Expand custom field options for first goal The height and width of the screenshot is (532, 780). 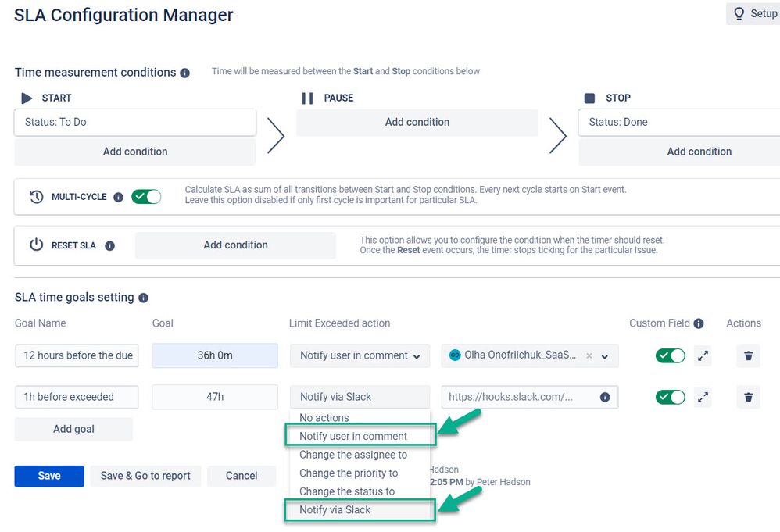[x=703, y=355]
